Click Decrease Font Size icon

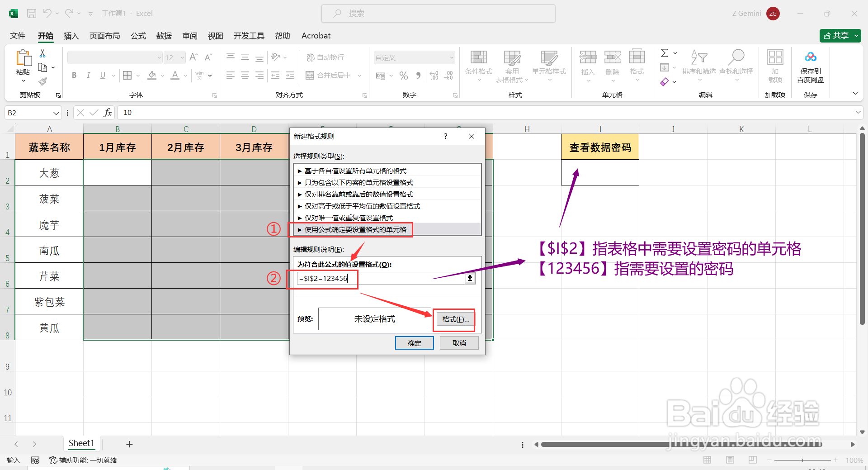208,57
